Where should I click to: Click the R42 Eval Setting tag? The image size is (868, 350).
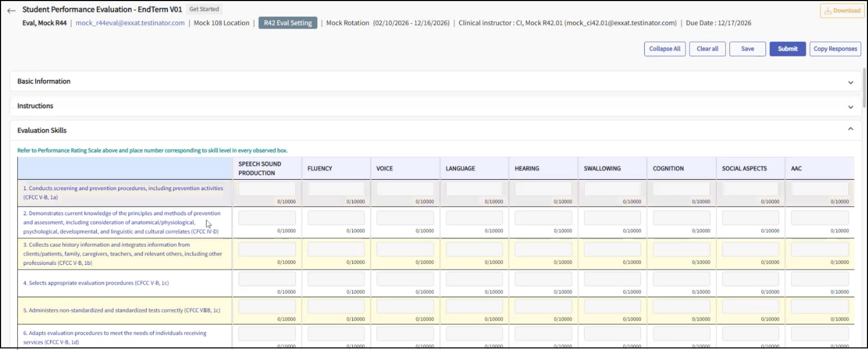click(287, 23)
